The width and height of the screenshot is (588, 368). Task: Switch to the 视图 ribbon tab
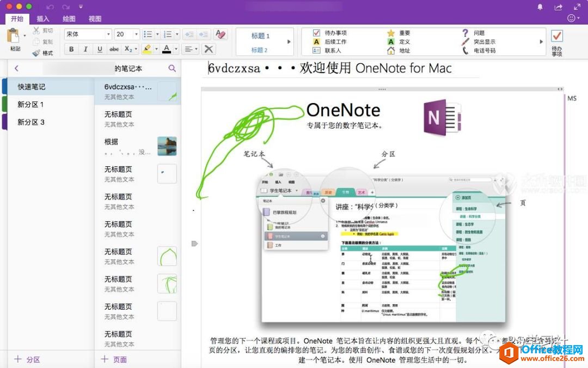tap(95, 19)
